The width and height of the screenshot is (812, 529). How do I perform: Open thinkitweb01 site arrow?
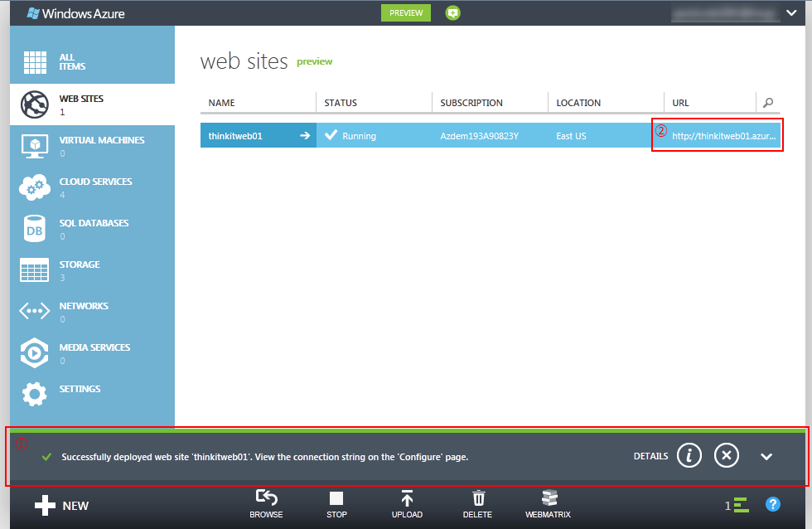click(x=305, y=135)
